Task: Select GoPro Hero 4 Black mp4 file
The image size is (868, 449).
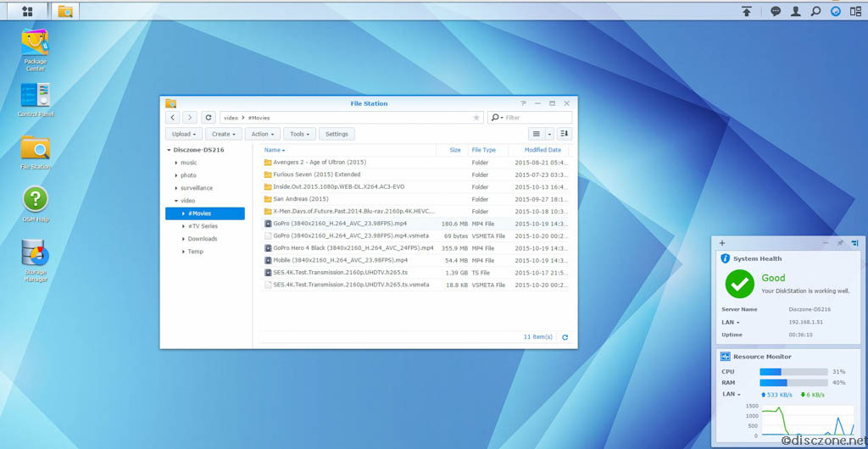Action: [415, 247]
